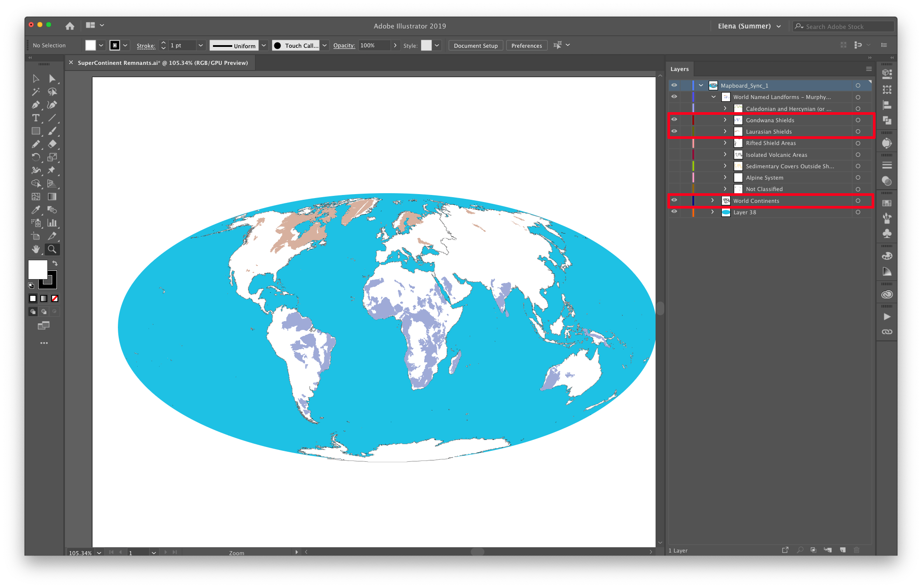Expand the Laurasian Shields sublayer
This screenshot has height=588, width=922.
(x=725, y=131)
